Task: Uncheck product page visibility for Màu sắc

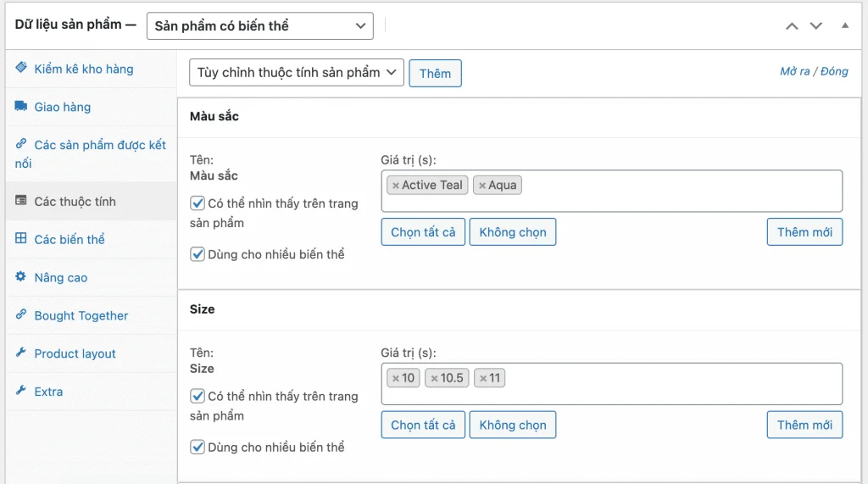Action: click(198, 203)
